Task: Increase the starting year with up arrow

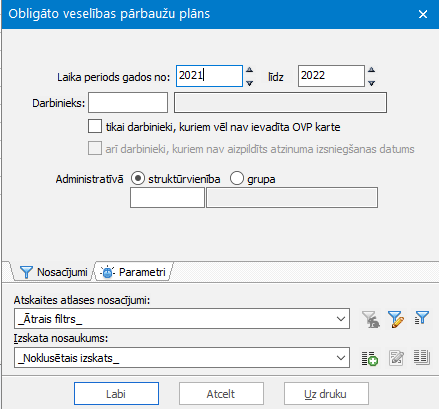Action: tap(249, 70)
